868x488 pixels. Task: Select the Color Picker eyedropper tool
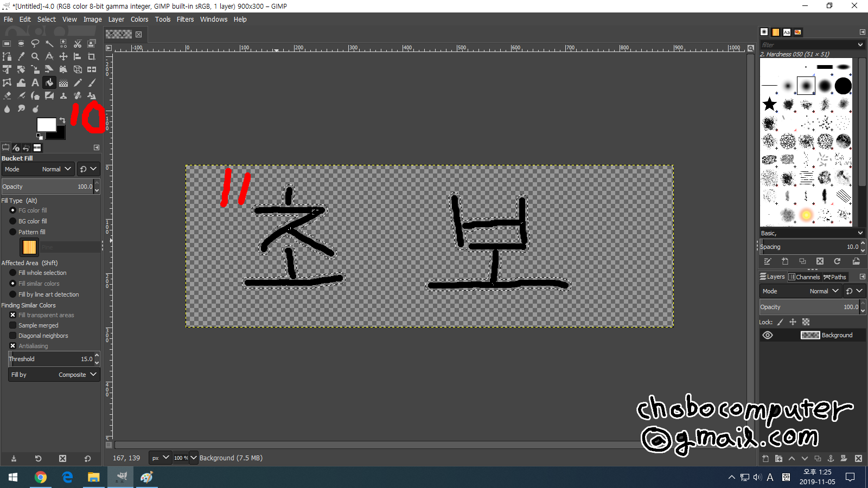tap(21, 56)
